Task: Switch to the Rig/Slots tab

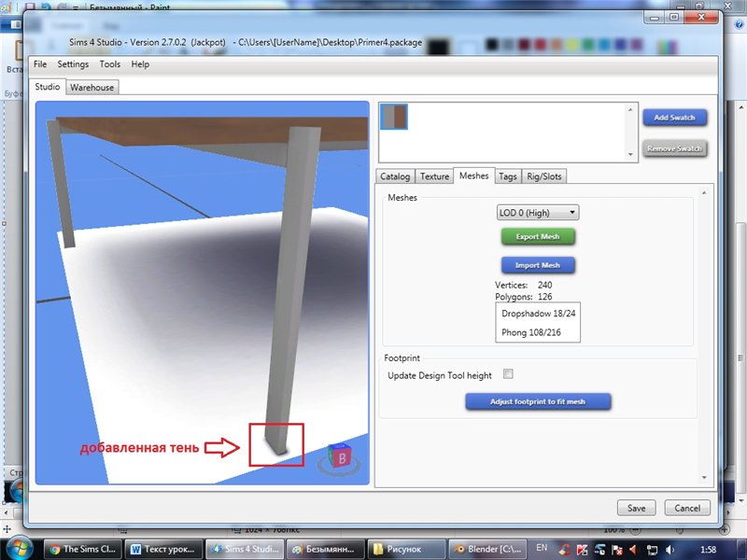Action: click(544, 176)
